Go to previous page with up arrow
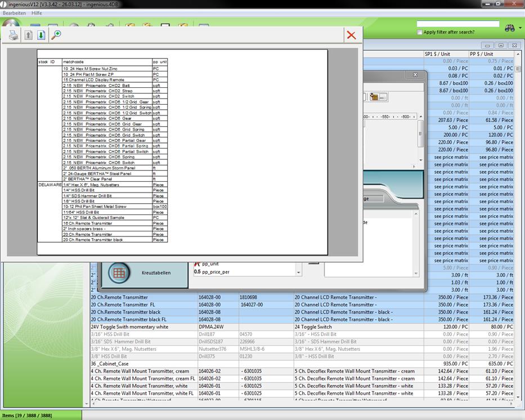Viewport: 525px width, 420px height. [x=28, y=35]
